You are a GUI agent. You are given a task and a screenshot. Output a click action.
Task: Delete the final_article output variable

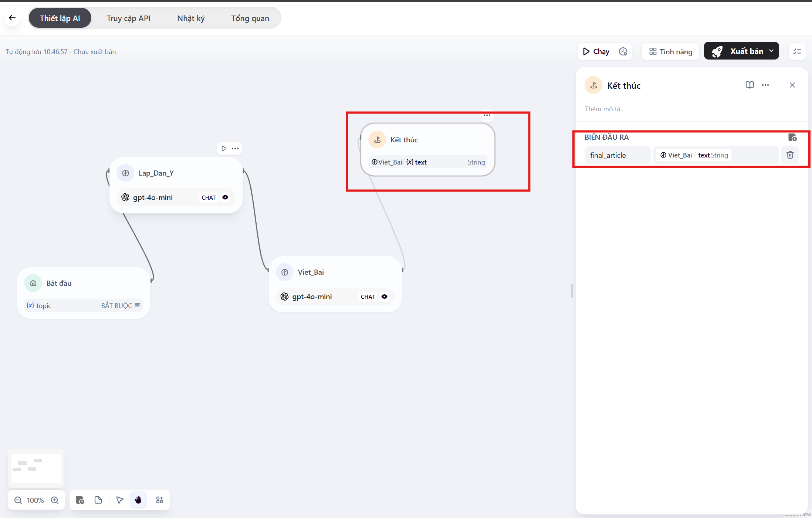point(790,155)
